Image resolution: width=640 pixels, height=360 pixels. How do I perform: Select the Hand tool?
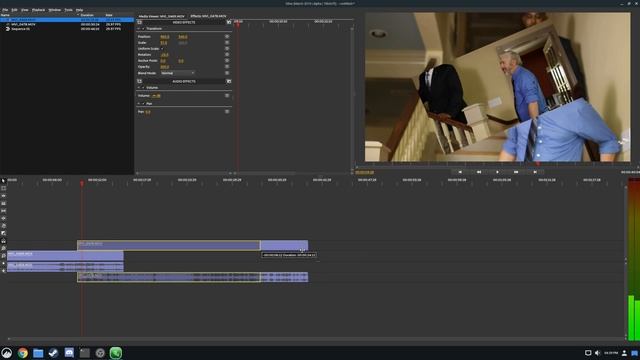point(4,225)
